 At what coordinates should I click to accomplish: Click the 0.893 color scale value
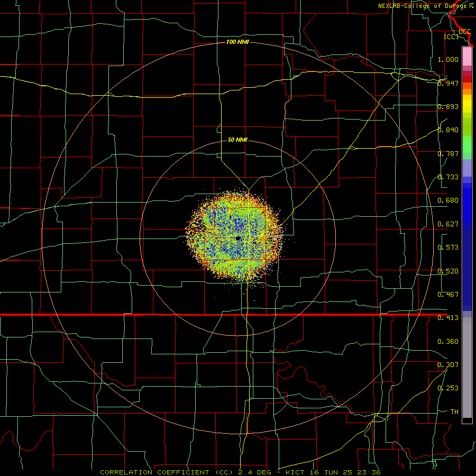coord(448,106)
